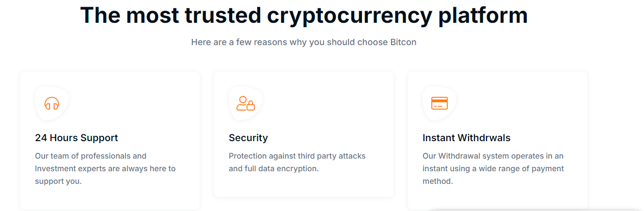Select the user-with-lock security icon
This screenshot has height=211, width=644.
pyautogui.click(x=246, y=103)
